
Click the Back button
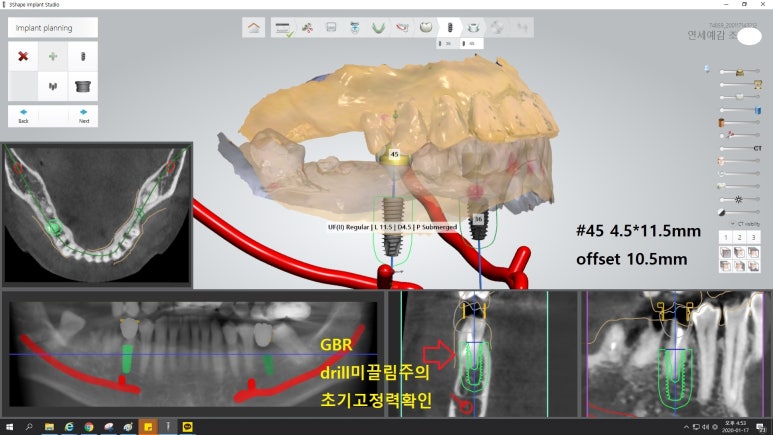[23, 115]
